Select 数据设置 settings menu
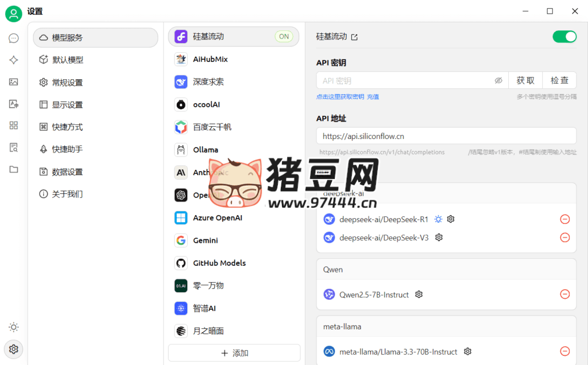 (x=95, y=172)
